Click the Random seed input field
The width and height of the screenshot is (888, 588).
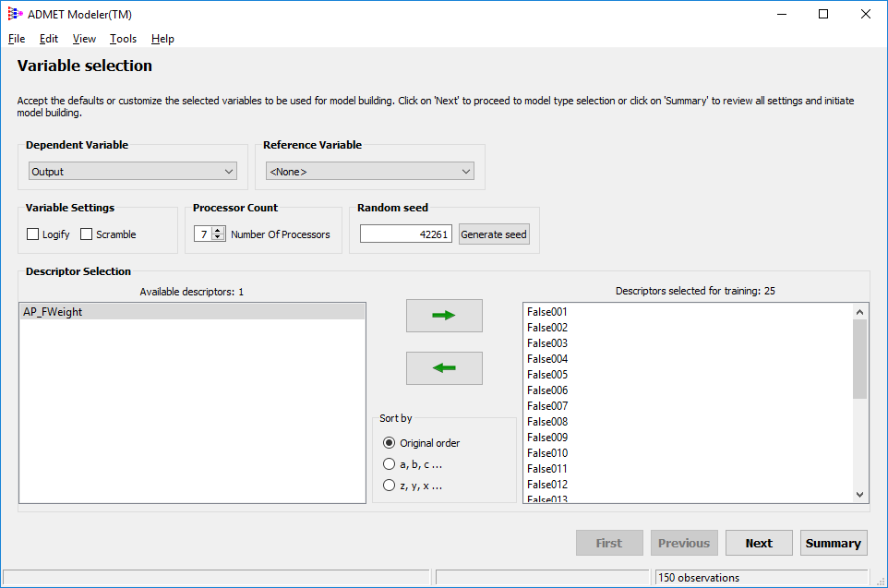(x=406, y=234)
